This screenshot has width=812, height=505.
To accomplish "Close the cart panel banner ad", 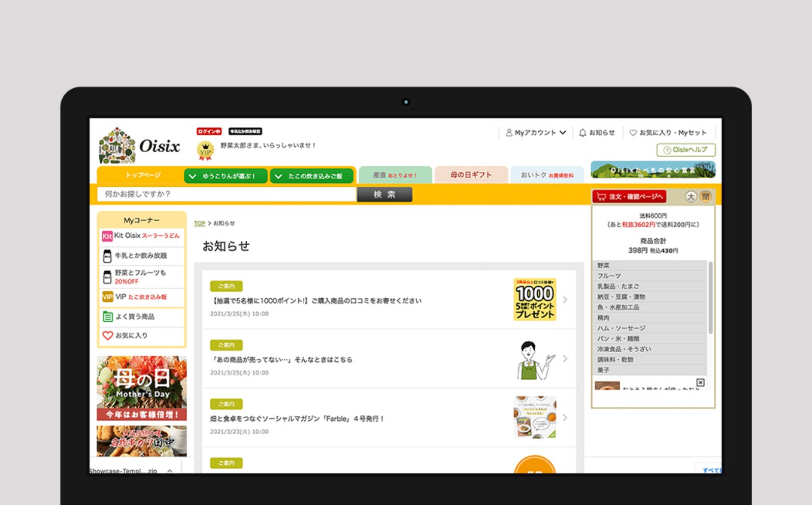I will point(700,382).
